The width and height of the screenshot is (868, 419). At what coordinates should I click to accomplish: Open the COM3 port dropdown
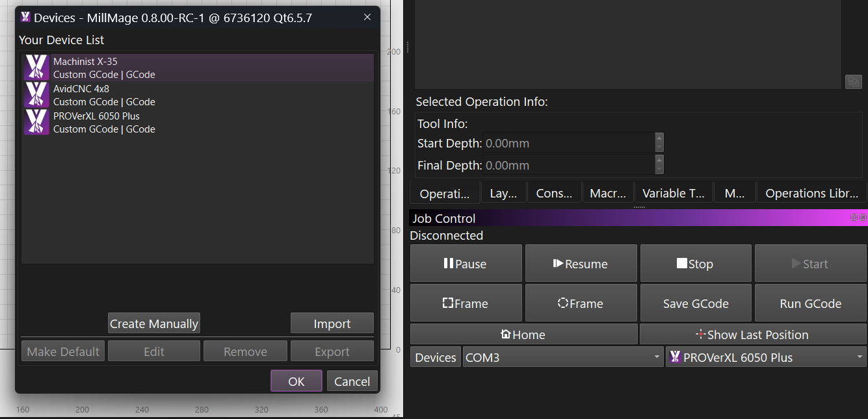click(563, 357)
